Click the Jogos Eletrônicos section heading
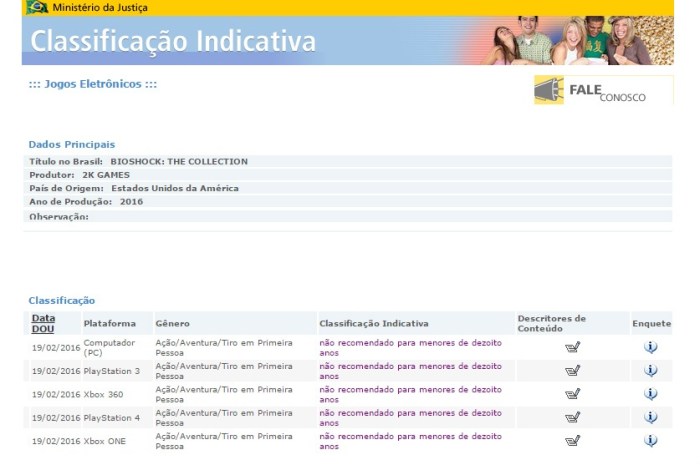700x465 pixels. tap(93, 84)
